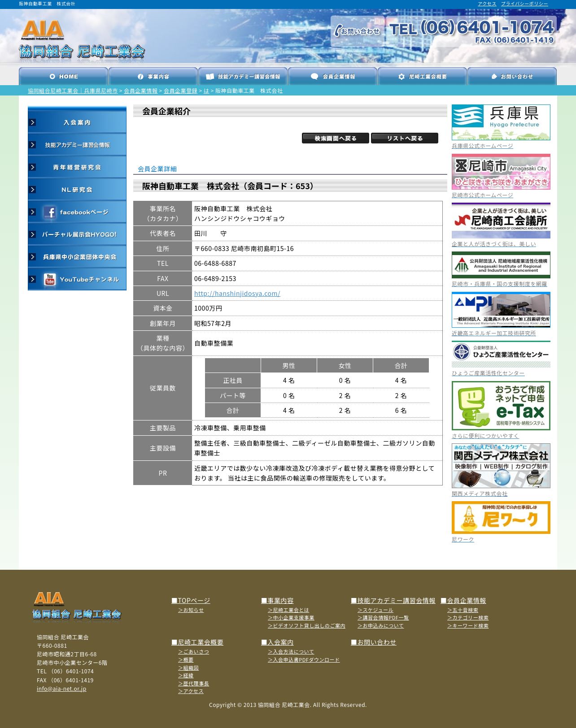Open footer ＞入会申込書PDFダウンロード link

click(304, 660)
